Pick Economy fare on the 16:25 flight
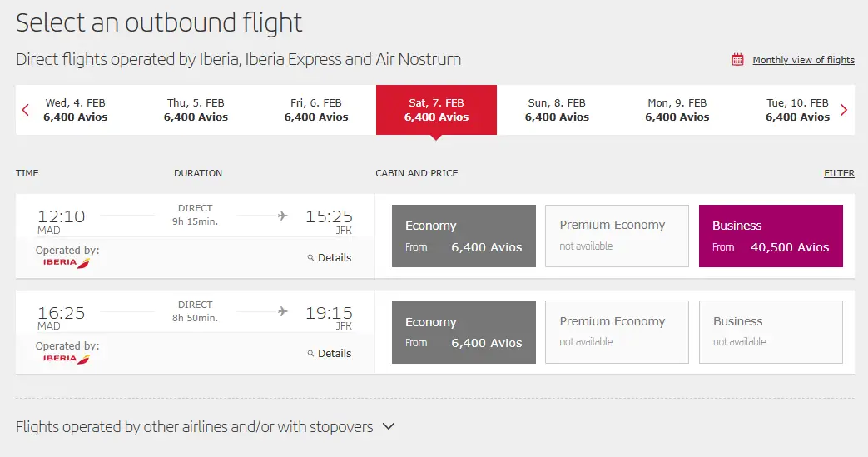Viewport: 868px width, 457px height. tap(464, 332)
